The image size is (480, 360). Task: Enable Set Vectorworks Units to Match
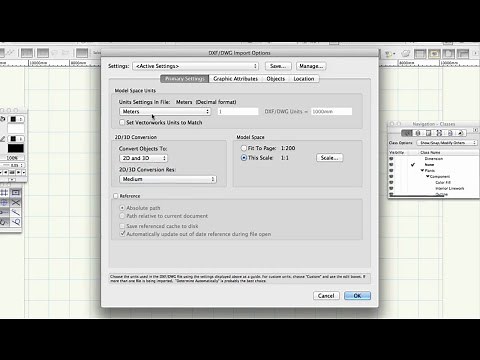tap(122, 122)
